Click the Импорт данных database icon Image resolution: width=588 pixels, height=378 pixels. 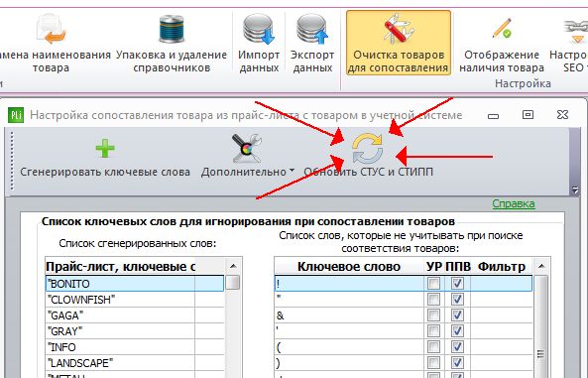[259, 30]
